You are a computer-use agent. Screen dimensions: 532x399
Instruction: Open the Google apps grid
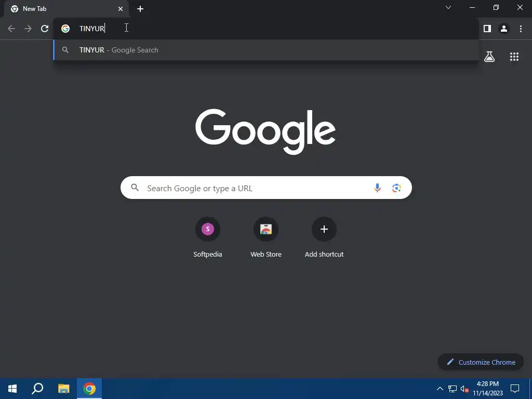514,56
